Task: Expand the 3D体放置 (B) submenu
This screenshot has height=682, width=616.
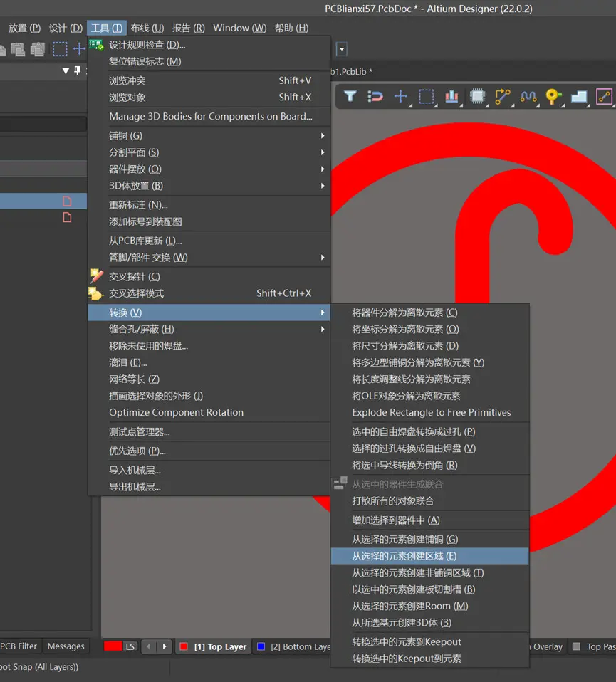Action: click(x=323, y=186)
